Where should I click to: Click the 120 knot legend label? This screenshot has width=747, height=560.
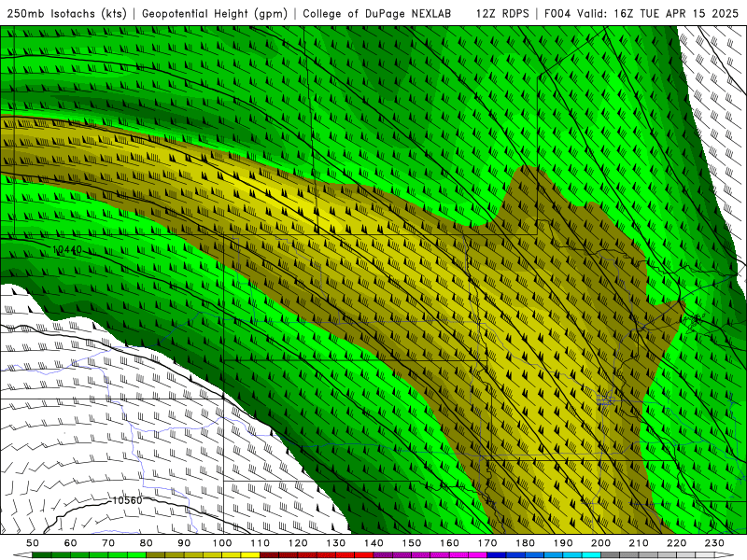tap(298, 543)
